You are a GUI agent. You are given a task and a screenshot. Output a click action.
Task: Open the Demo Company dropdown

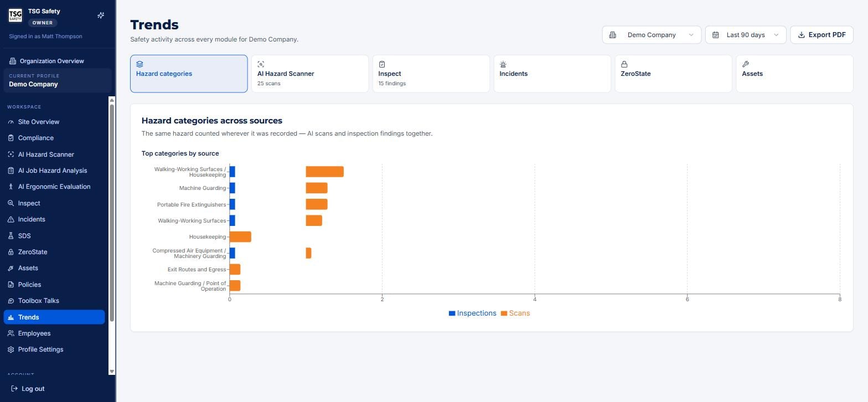point(652,35)
